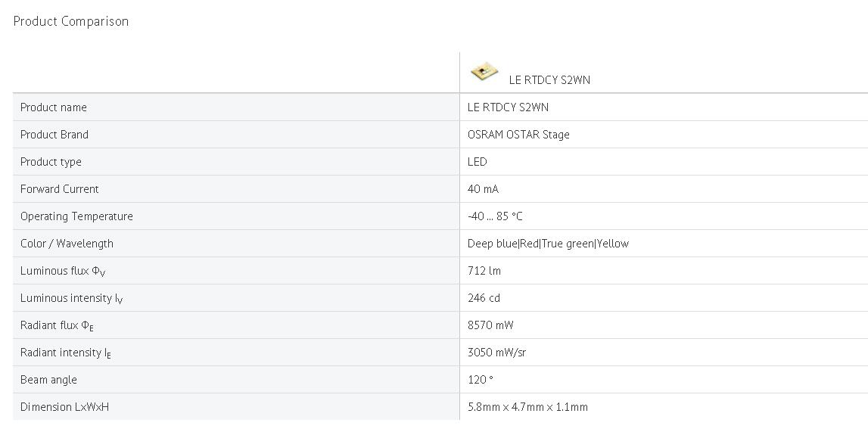Click the -40 ... 85 °C value

pyautogui.click(x=494, y=216)
